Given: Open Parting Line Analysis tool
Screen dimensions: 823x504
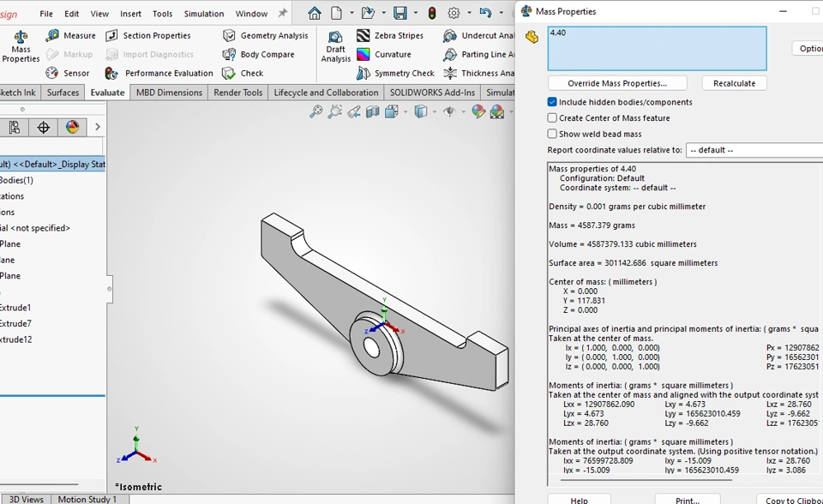Looking at the screenshot, I should click(x=478, y=54).
